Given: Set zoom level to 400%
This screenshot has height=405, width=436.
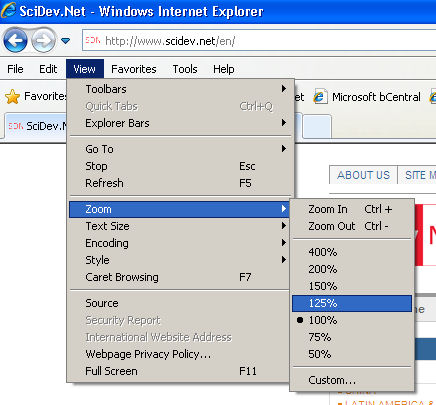Looking at the screenshot, I should pyautogui.click(x=352, y=252).
